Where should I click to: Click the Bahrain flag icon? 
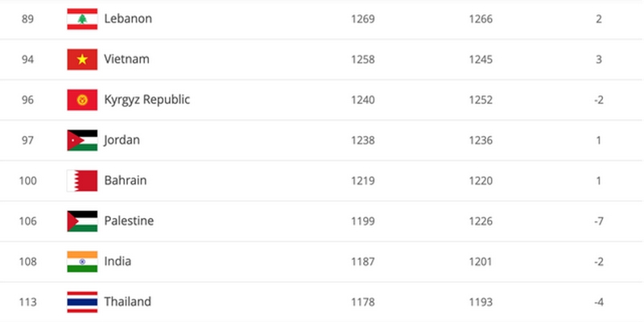point(82,180)
